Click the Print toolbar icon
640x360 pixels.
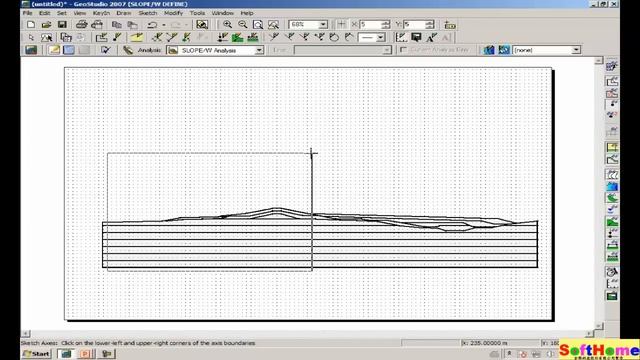[81, 24]
